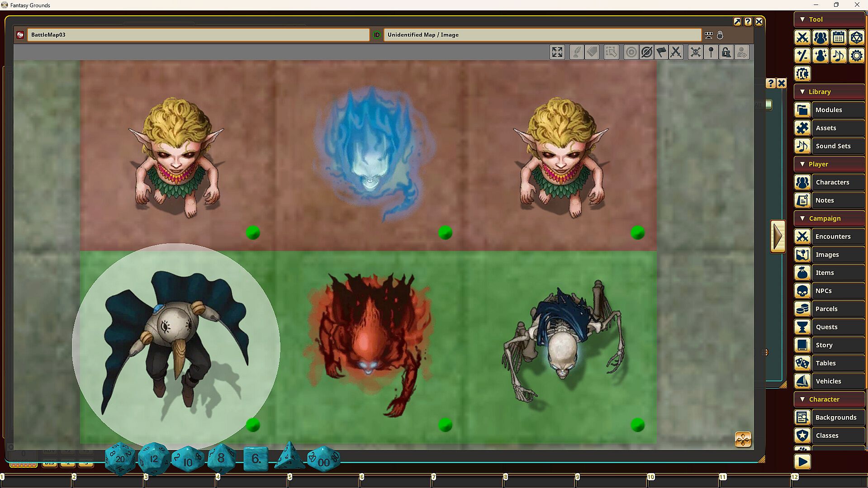Toggle the crossed-out target button
This screenshot has height=488, width=868.
coord(647,52)
